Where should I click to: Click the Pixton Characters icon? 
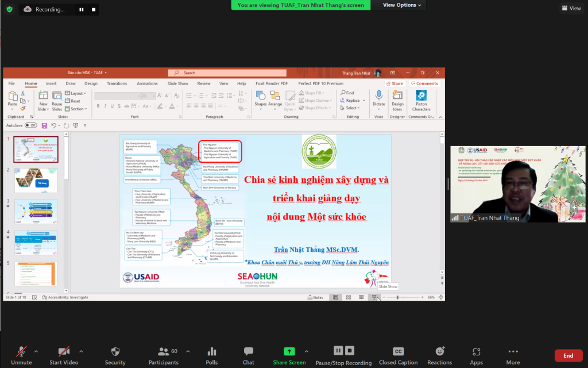(x=421, y=97)
